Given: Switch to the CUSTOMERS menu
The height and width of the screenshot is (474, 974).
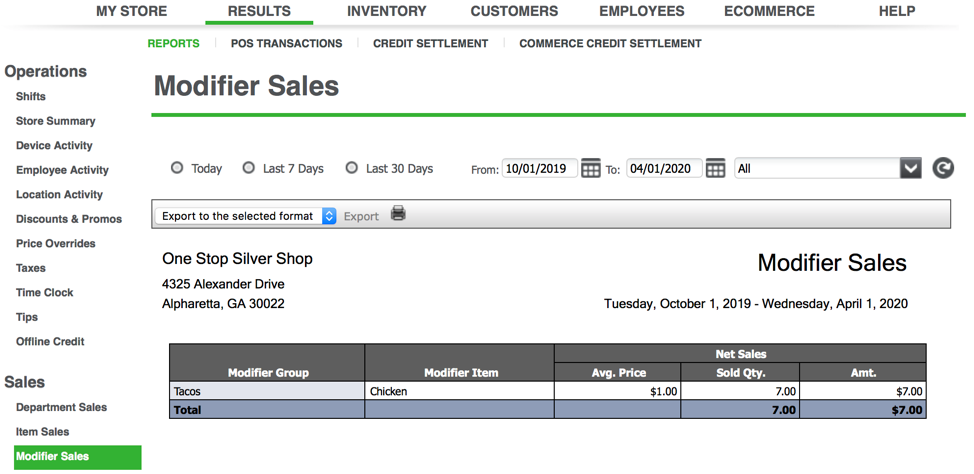Looking at the screenshot, I should coord(514,11).
